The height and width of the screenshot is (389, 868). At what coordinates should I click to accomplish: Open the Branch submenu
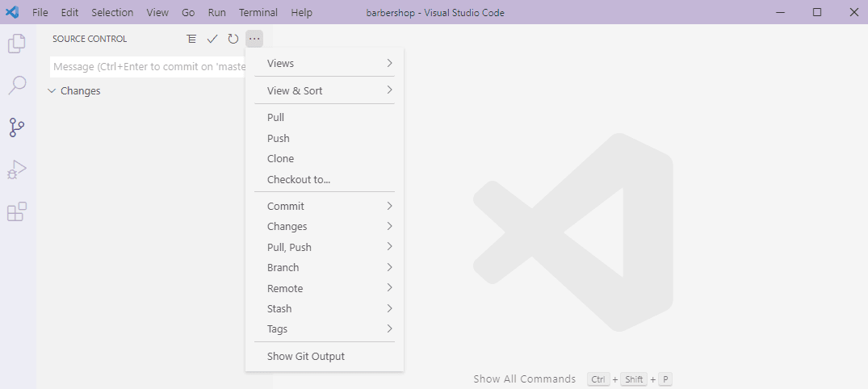click(325, 267)
